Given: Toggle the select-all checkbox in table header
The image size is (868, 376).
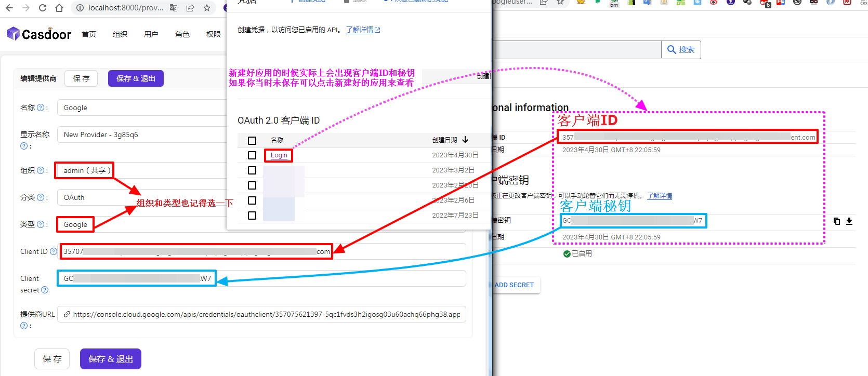Looking at the screenshot, I should pyautogui.click(x=252, y=141).
